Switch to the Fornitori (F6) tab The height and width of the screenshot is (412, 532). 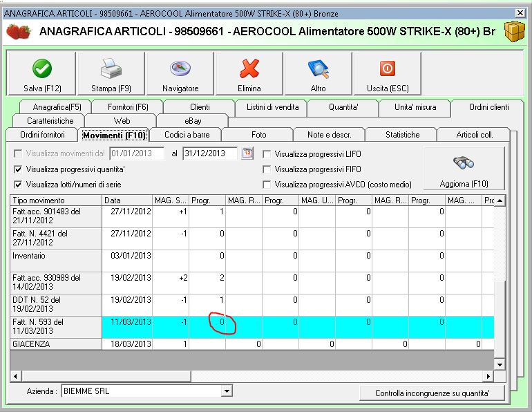(128, 107)
